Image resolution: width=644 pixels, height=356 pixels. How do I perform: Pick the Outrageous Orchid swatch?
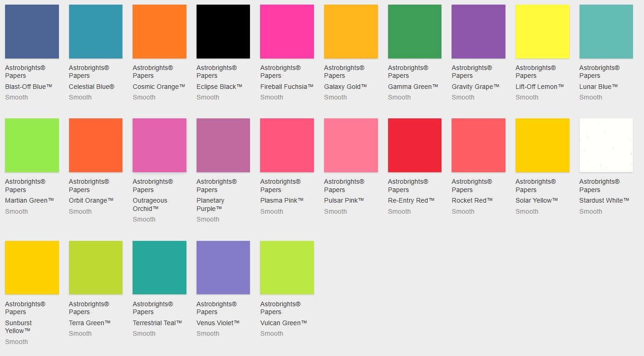(159, 145)
